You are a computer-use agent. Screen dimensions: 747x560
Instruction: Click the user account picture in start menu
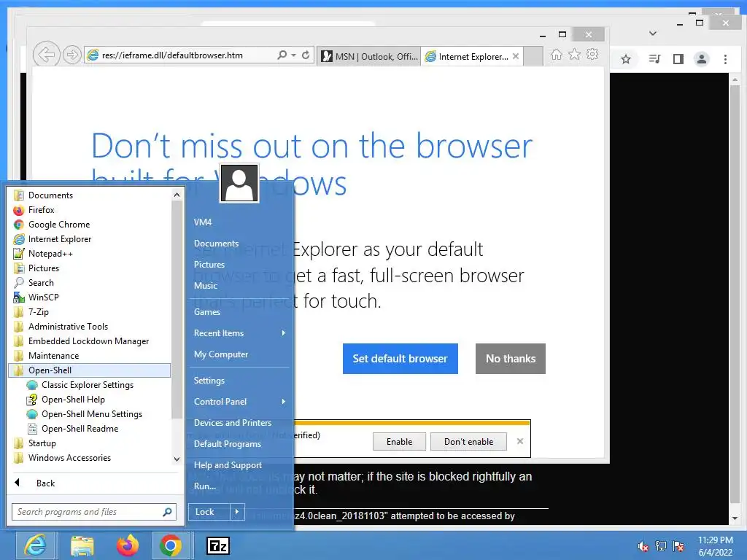[x=239, y=183]
